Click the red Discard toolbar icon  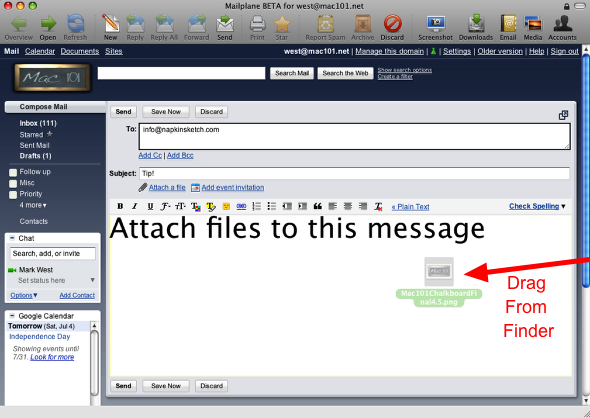[392, 24]
